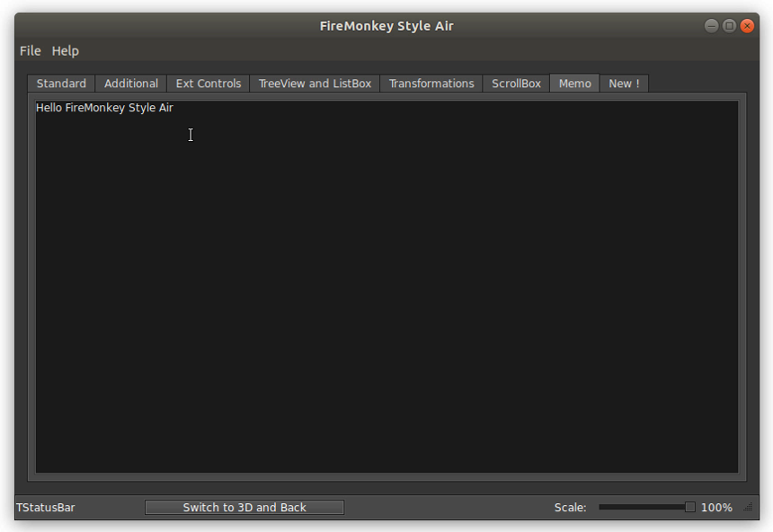
Task: Click the Scale: label
Action: (571, 508)
